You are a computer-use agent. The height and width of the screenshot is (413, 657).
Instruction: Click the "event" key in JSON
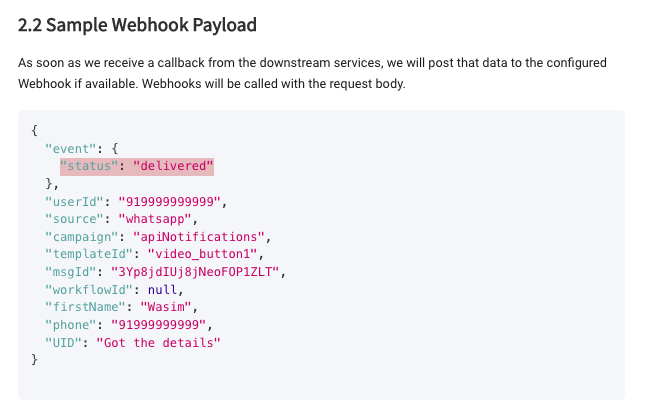point(72,147)
